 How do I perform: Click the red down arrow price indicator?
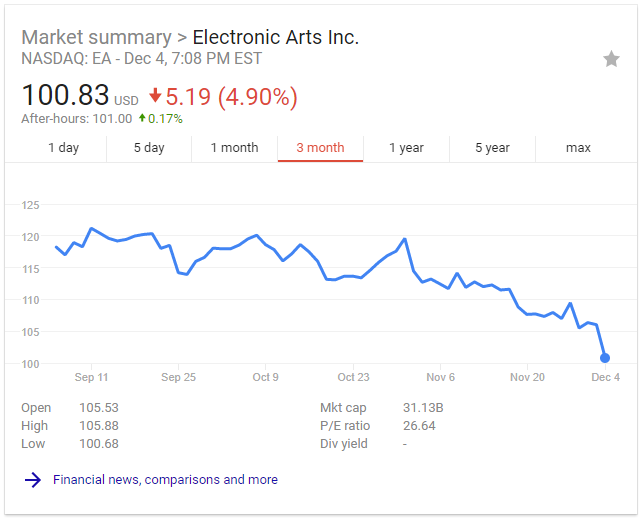[x=155, y=96]
